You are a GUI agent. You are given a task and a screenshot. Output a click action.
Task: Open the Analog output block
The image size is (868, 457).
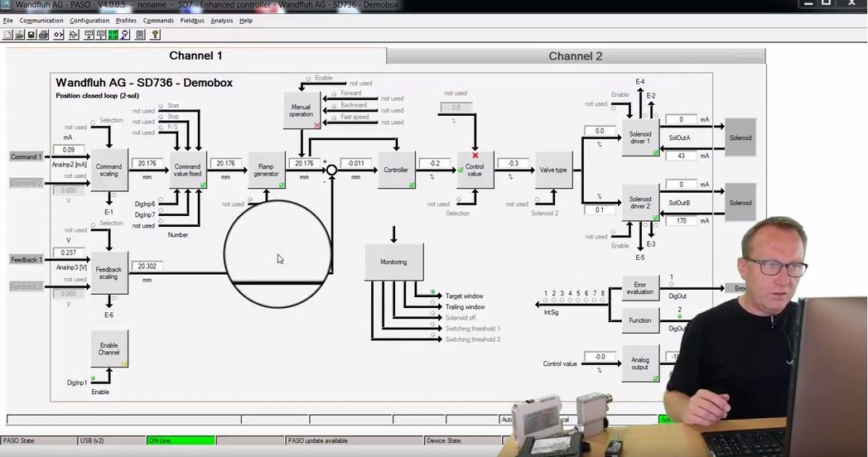(640, 363)
